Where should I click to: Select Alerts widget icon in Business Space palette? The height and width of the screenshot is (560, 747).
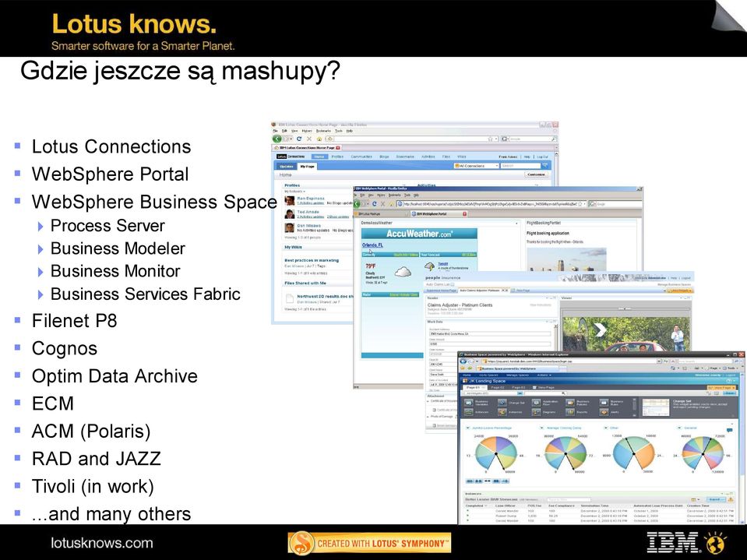pos(604,412)
